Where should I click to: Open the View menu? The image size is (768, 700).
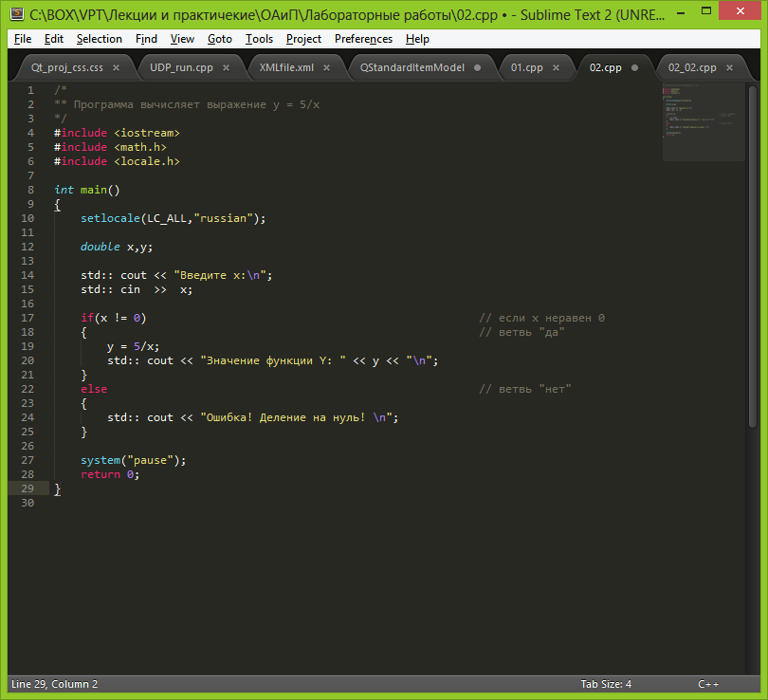click(x=182, y=39)
